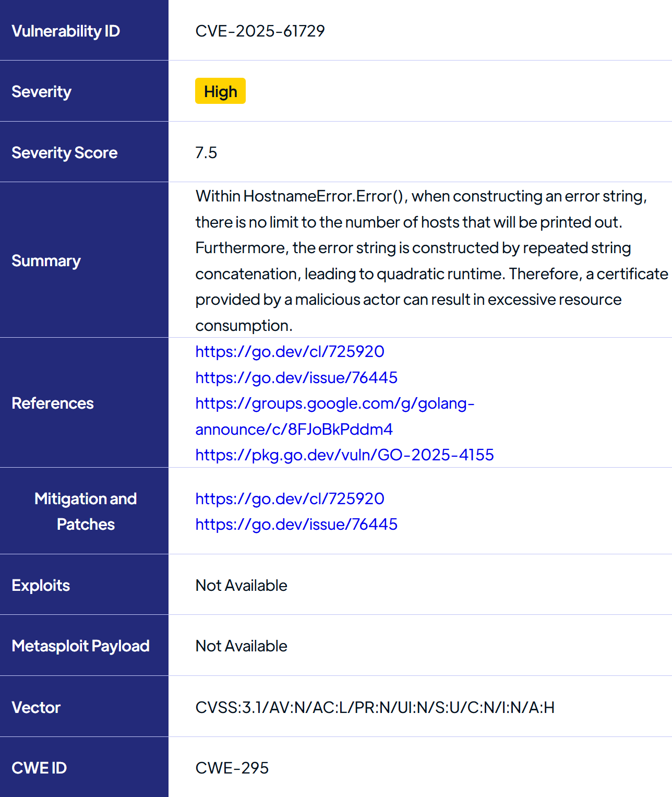Click the Mitigation and Patches header cell

(84, 511)
